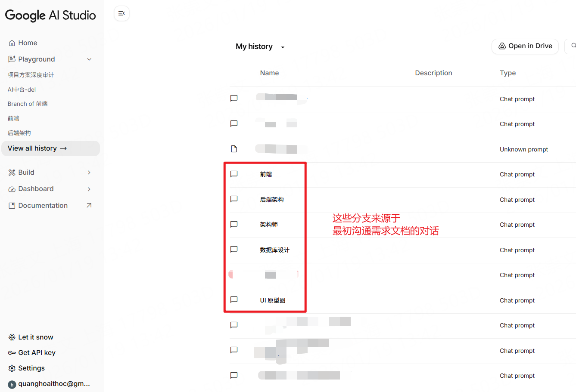Screen dimensions: 576x392
Task: Click the Google AI Studio logo
Action: (50, 15)
